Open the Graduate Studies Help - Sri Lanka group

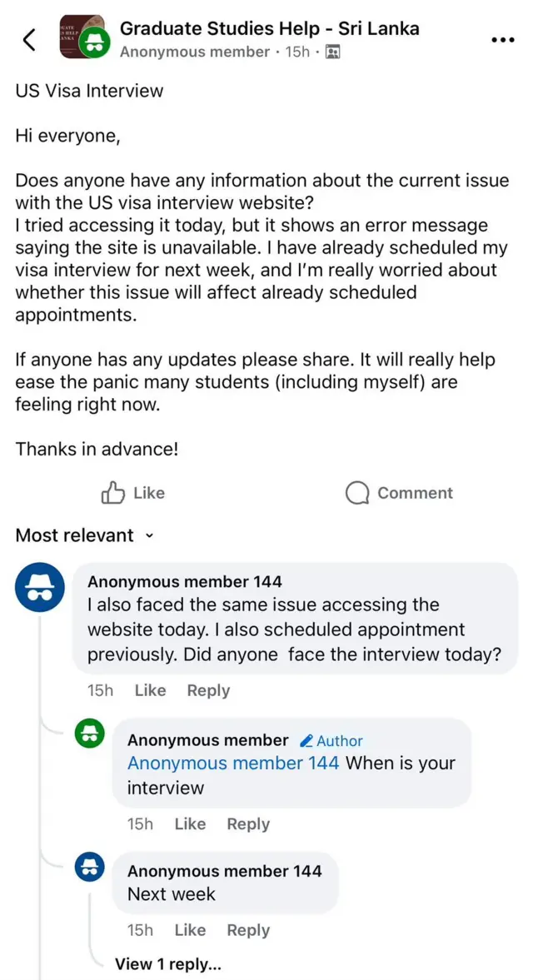(x=269, y=28)
